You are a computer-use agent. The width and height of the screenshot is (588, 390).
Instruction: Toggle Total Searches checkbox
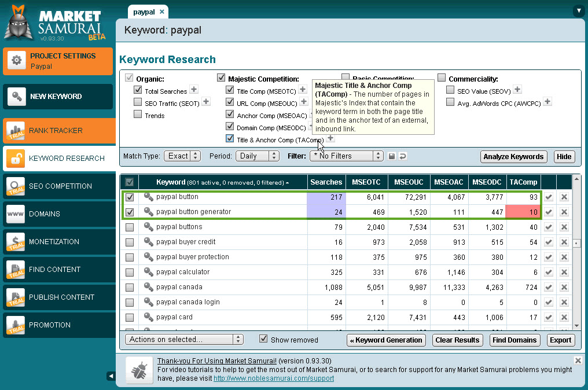pyautogui.click(x=138, y=90)
